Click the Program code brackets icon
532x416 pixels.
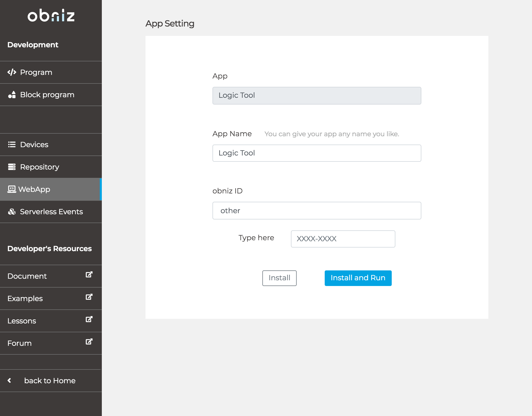click(x=12, y=72)
